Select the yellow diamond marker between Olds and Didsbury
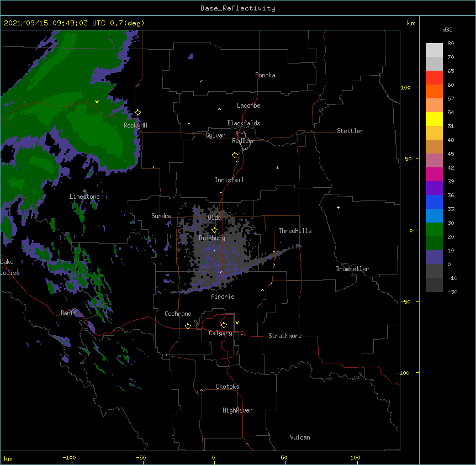The width and height of the screenshot is (476, 465). coord(215,230)
